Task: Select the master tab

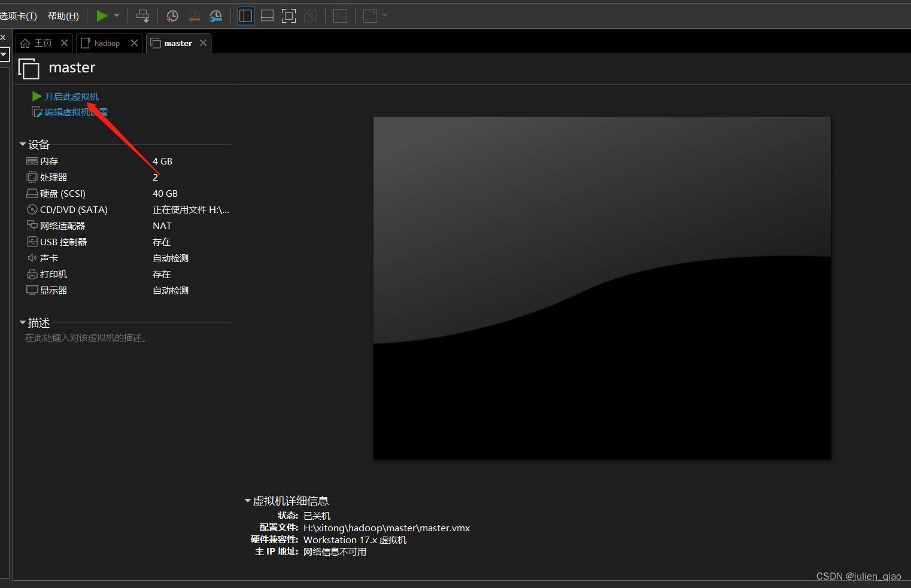Action: 178,43
